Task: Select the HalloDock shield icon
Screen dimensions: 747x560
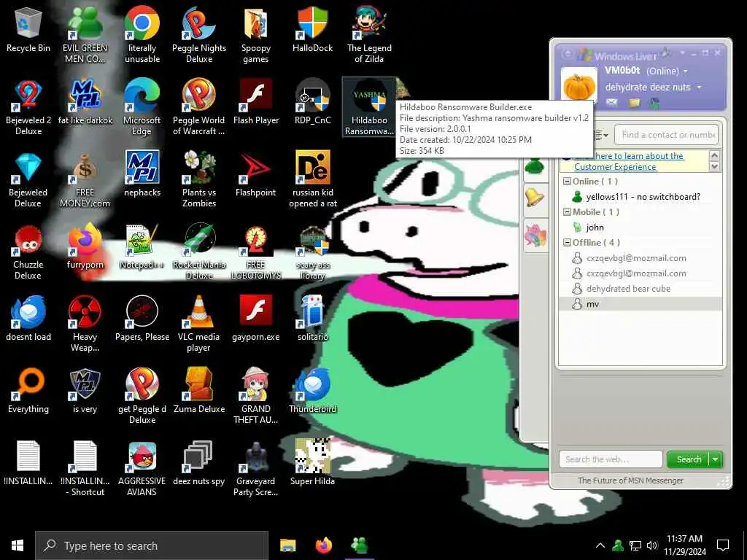Action: [312, 28]
